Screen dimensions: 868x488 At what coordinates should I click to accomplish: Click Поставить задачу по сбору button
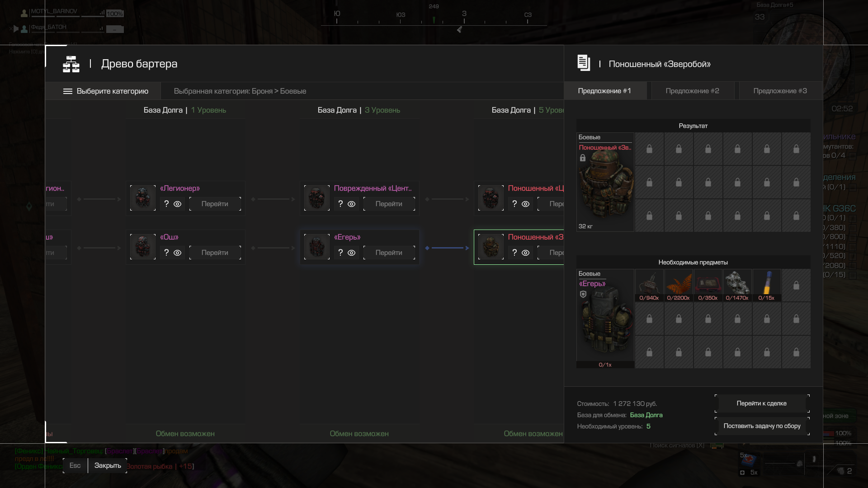762,426
